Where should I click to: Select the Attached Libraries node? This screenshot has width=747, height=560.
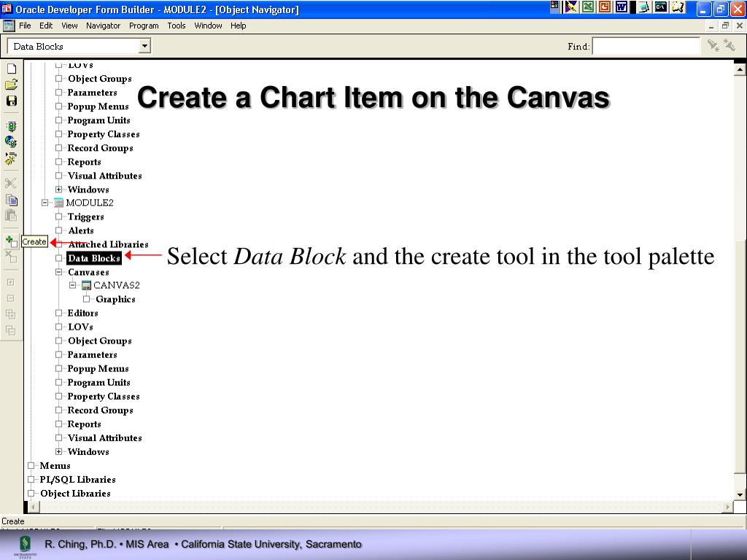click(108, 244)
